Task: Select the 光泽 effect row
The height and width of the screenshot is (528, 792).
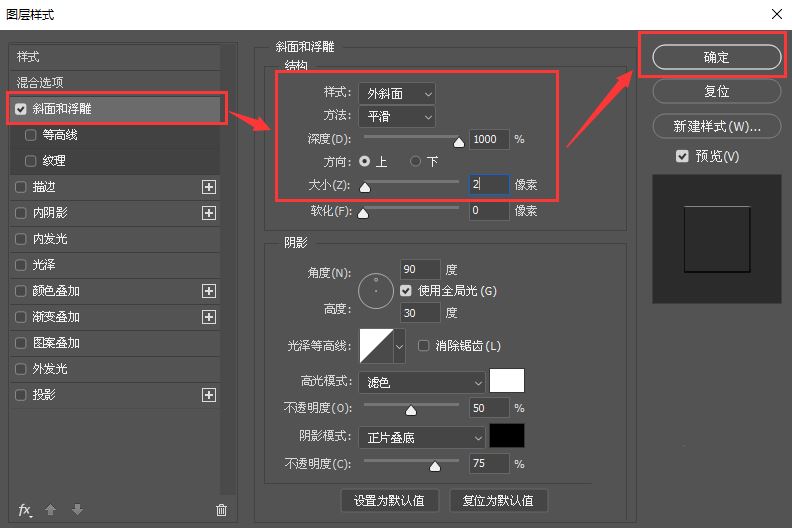Action: (x=115, y=265)
